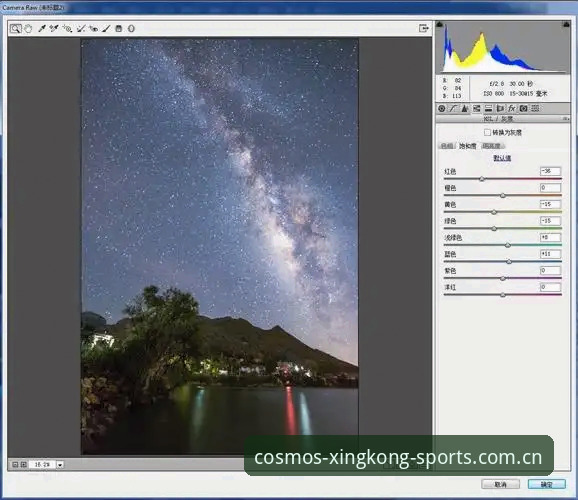The image size is (578, 500).
Task: Click the 取消 button
Action: (x=501, y=484)
